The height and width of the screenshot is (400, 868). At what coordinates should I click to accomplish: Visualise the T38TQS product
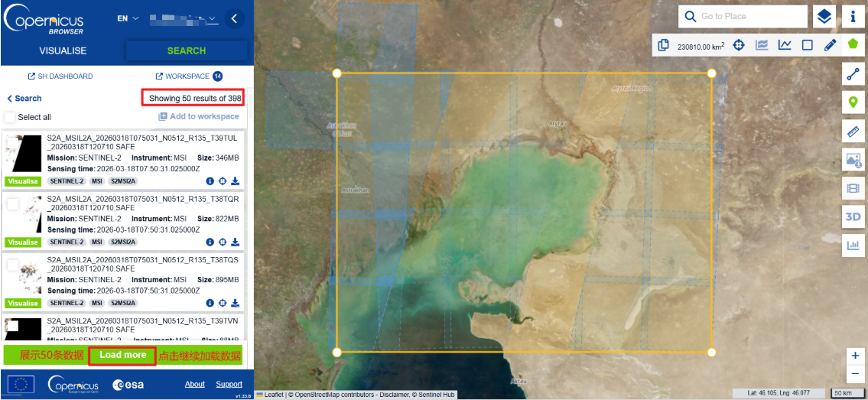[x=23, y=303]
